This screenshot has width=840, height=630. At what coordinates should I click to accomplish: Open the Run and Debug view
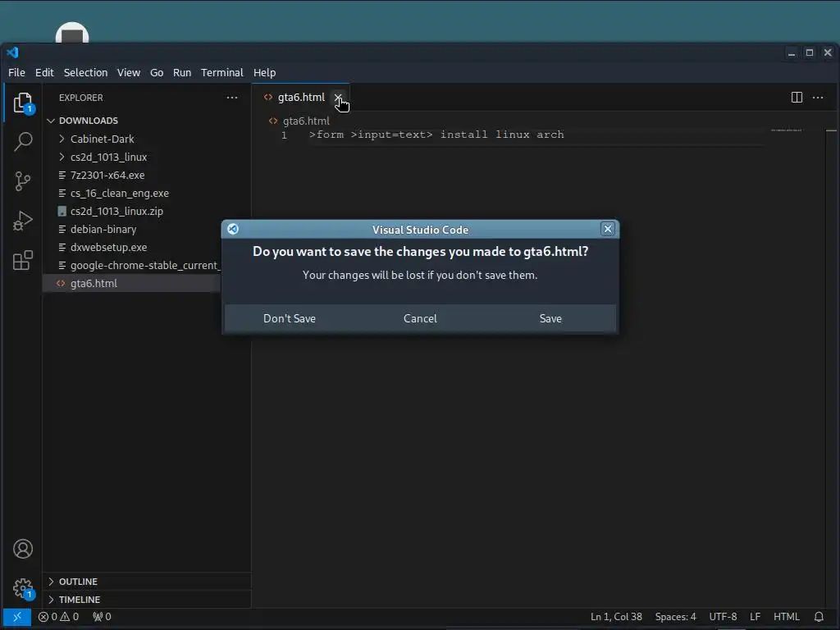(22, 221)
